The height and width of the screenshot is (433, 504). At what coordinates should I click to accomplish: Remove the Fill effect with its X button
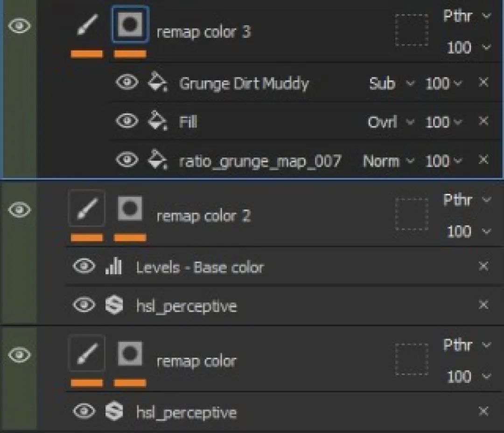483,121
